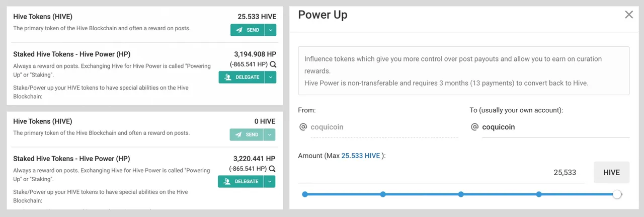Click the 3,220.441 HP balance value
The height and width of the screenshot is (217, 644).
point(255,158)
